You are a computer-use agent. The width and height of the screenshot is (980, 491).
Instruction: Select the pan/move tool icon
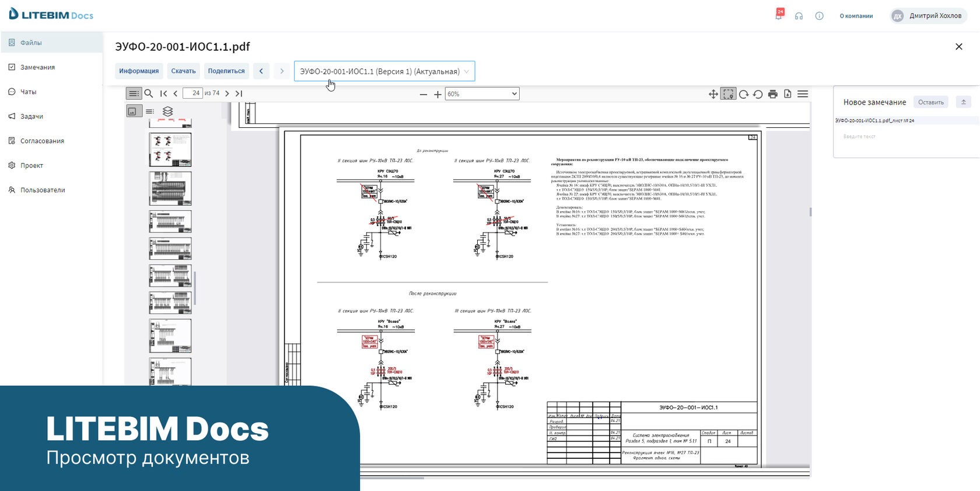(713, 94)
